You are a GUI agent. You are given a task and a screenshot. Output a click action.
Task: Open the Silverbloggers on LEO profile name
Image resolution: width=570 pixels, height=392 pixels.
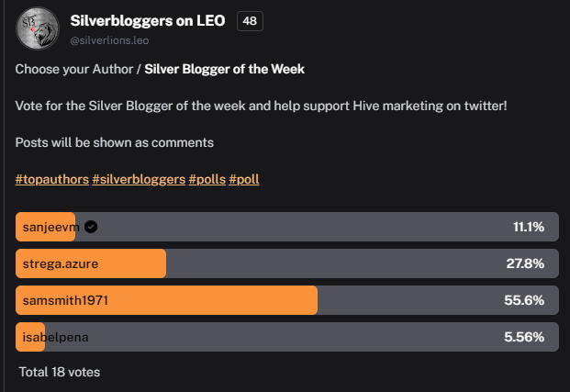tap(148, 21)
